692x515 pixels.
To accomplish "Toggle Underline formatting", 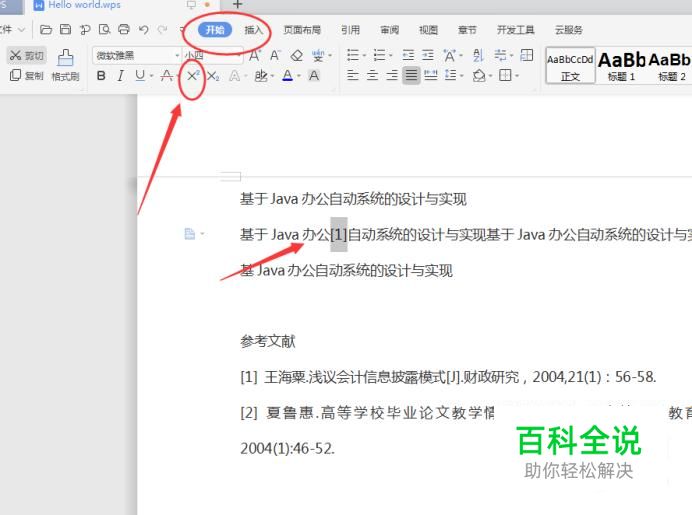I will click(x=140, y=76).
